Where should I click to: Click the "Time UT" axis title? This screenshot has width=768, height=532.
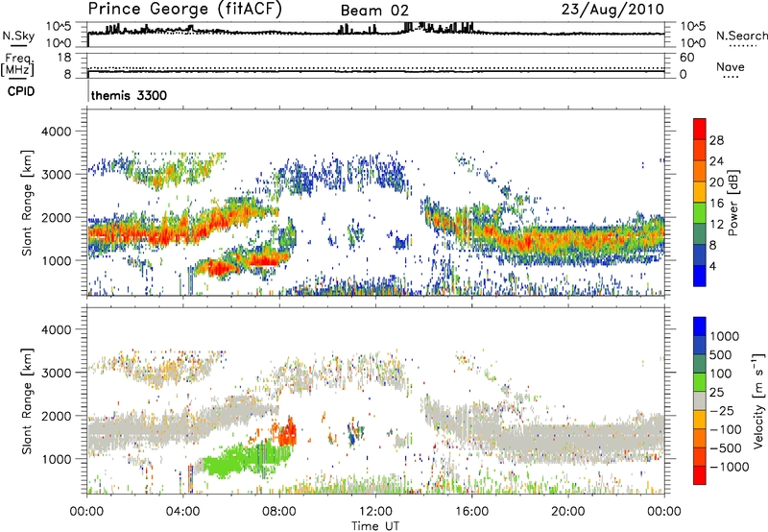tap(375, 525)
